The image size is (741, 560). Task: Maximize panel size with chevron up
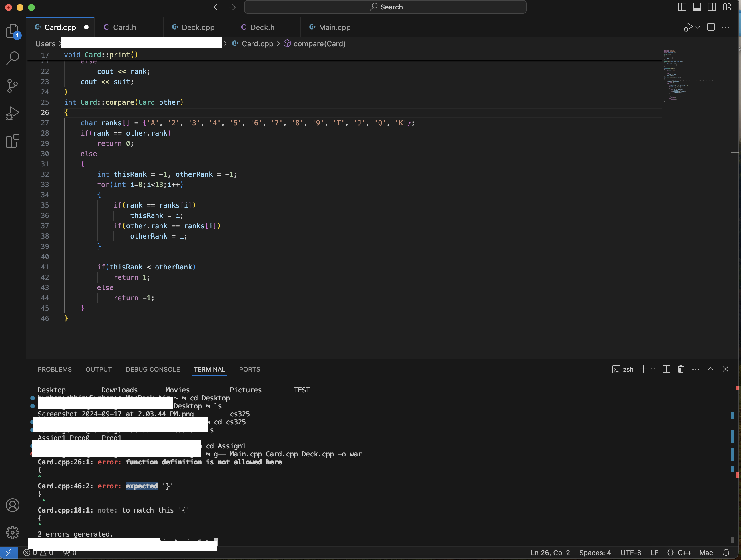(710, 369)
